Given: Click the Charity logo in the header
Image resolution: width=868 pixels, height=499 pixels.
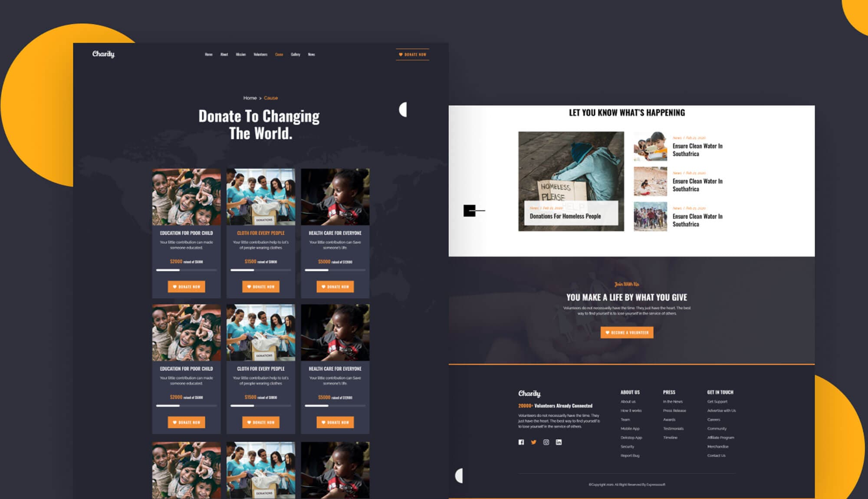Looking at the screenshot, I should coord(103,54).
